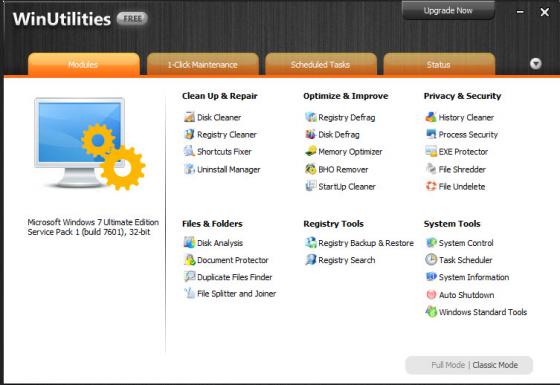Click the BHO Remover icon
560x385 pixels.
pyautogui.click(x=310, y=169)
